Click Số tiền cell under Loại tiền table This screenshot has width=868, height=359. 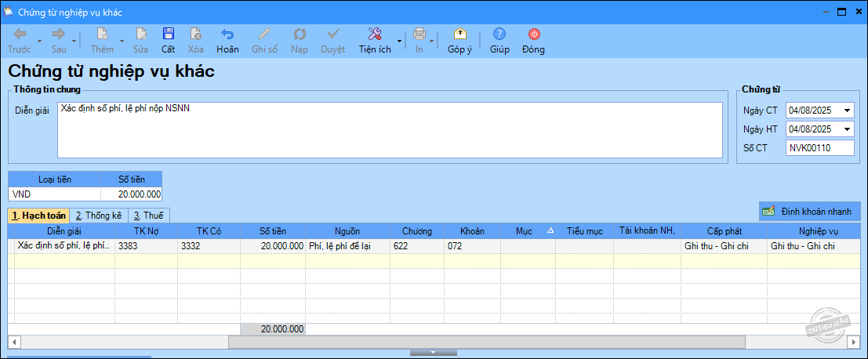coord(132,194)
